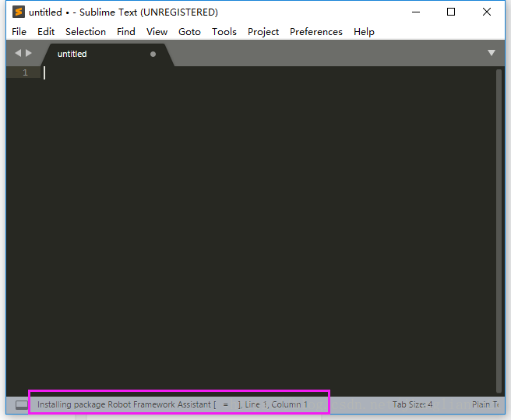Click the vertical scrollbar
Image resolution: width=511 pixels, height=420 pixels.
coord(499,231)
